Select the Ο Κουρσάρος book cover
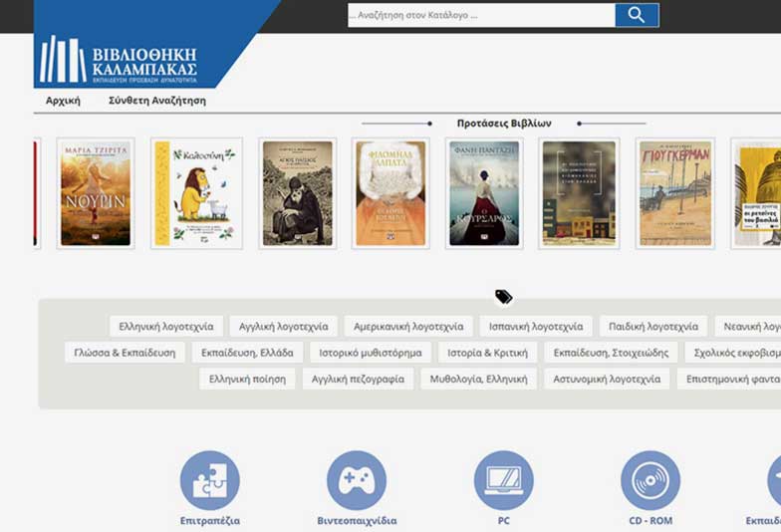 pos(484,193)
